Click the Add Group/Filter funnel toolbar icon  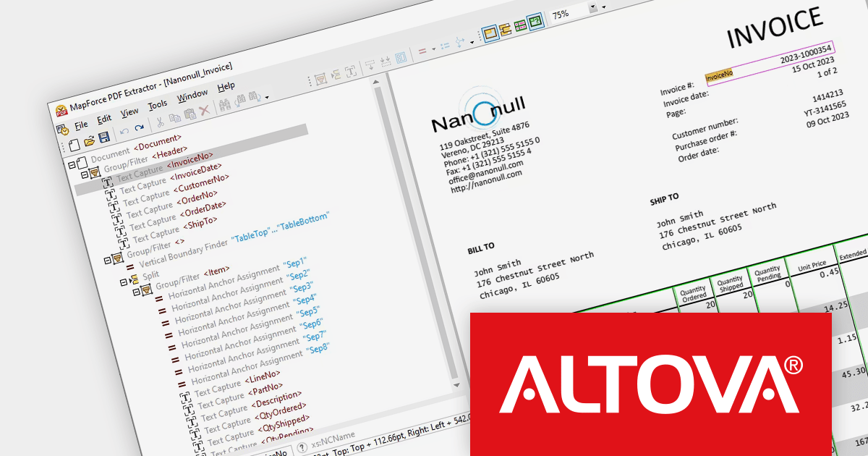[x=320, y=78]
